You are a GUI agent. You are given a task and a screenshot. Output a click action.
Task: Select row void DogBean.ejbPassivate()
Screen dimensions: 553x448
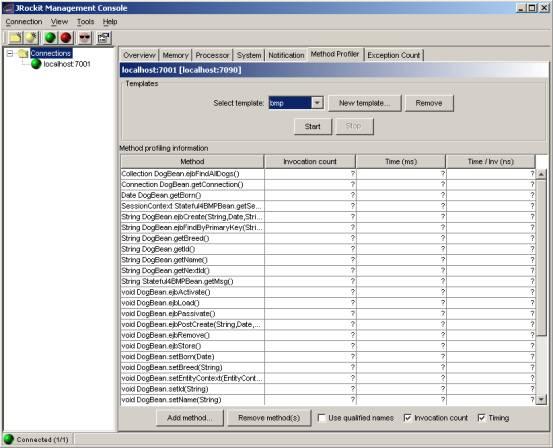pos(328,314)
